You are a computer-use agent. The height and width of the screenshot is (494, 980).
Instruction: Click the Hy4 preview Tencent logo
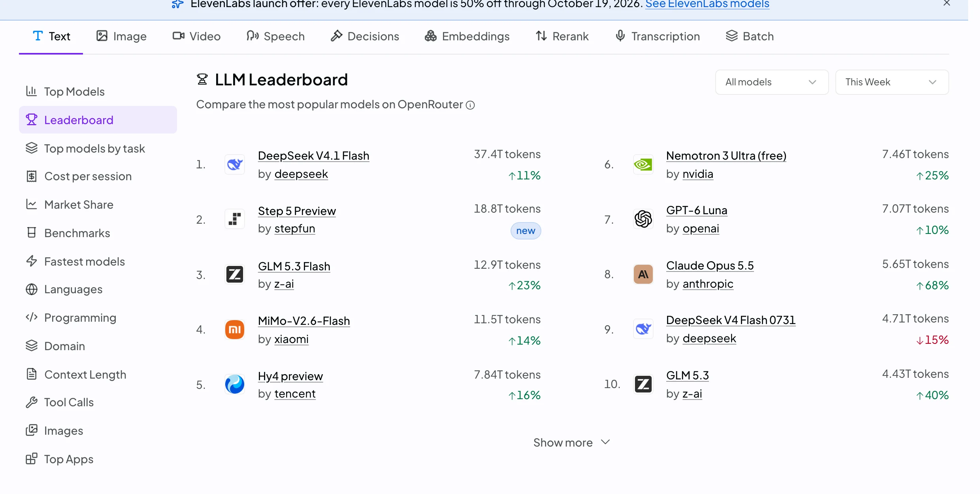point(235,384)
